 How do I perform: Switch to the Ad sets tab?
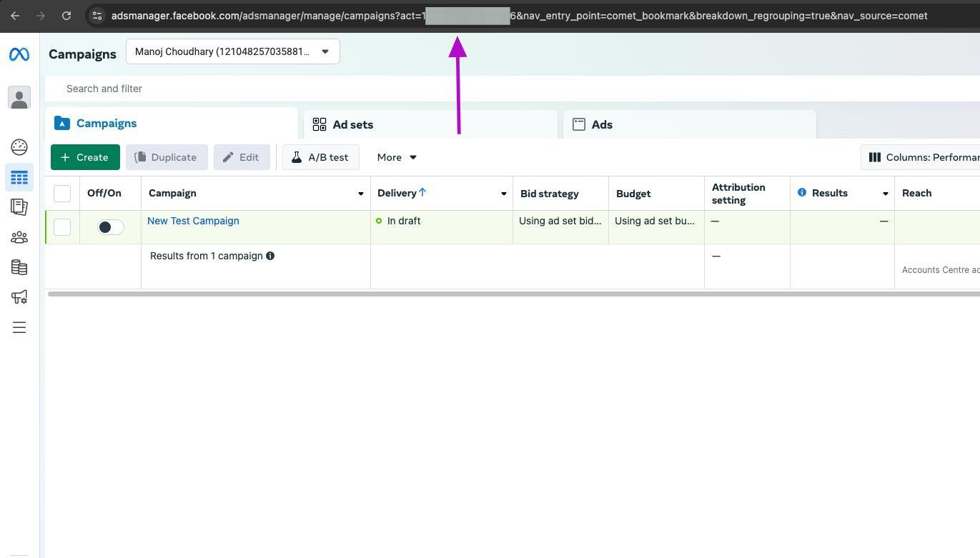click(430, 124)
